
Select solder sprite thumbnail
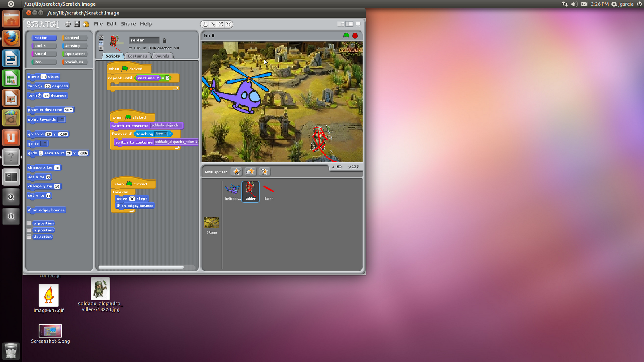coord(250,191)
